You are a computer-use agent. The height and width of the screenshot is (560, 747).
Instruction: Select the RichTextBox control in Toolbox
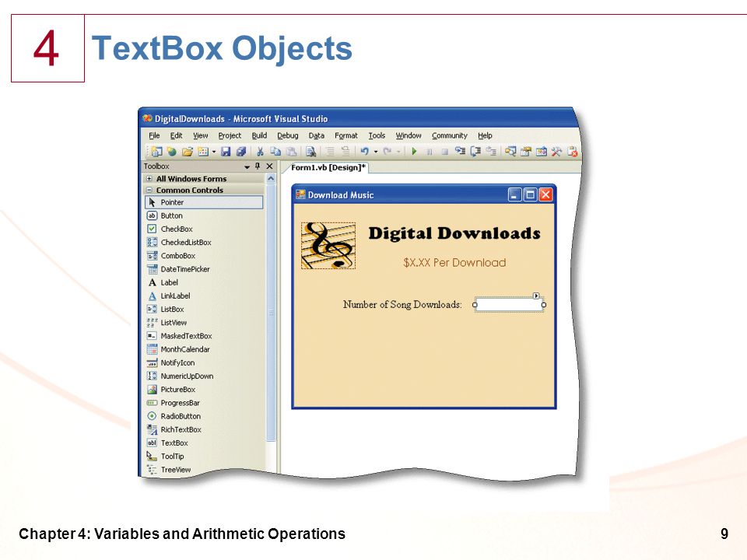[x=204, y=429]
